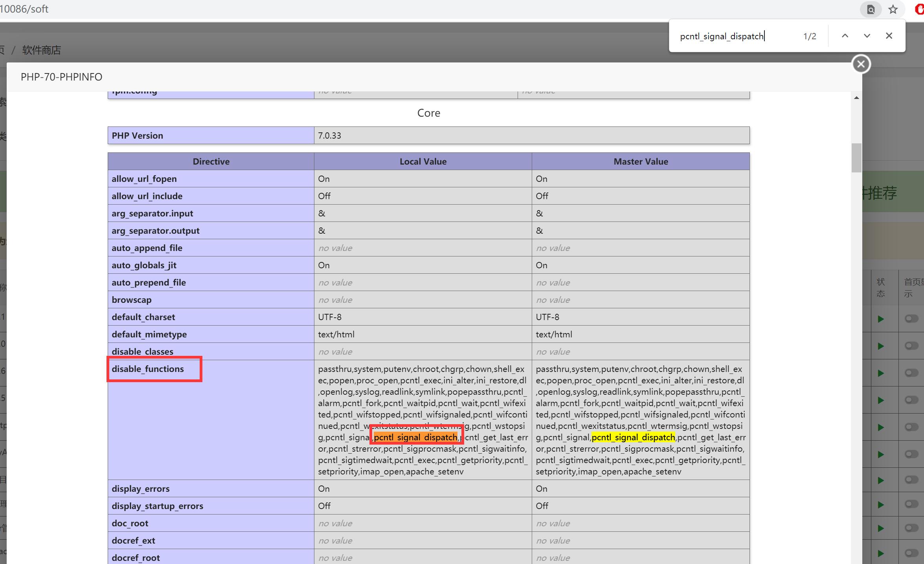
Task: Bookmark this page with star icon
Action: tap(893, 9)
